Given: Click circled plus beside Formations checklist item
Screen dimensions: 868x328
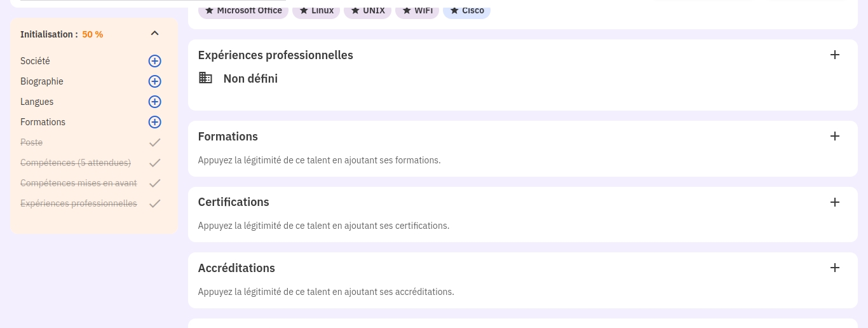Looking at the screenshot, I should click(154, 122).
